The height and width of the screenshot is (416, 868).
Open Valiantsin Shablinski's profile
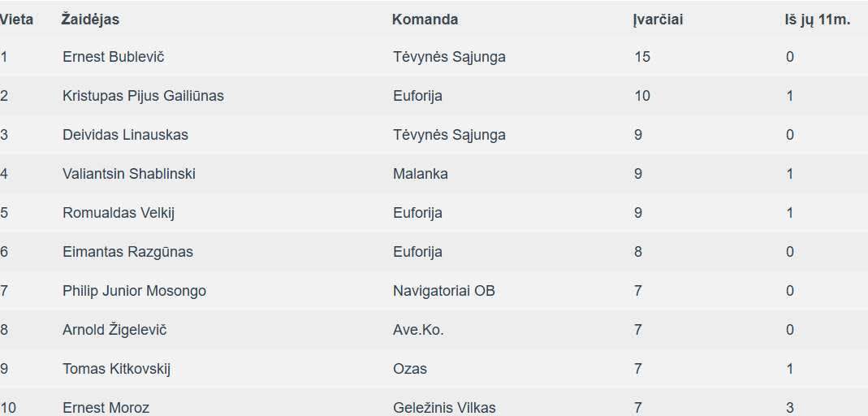(129, 174)
